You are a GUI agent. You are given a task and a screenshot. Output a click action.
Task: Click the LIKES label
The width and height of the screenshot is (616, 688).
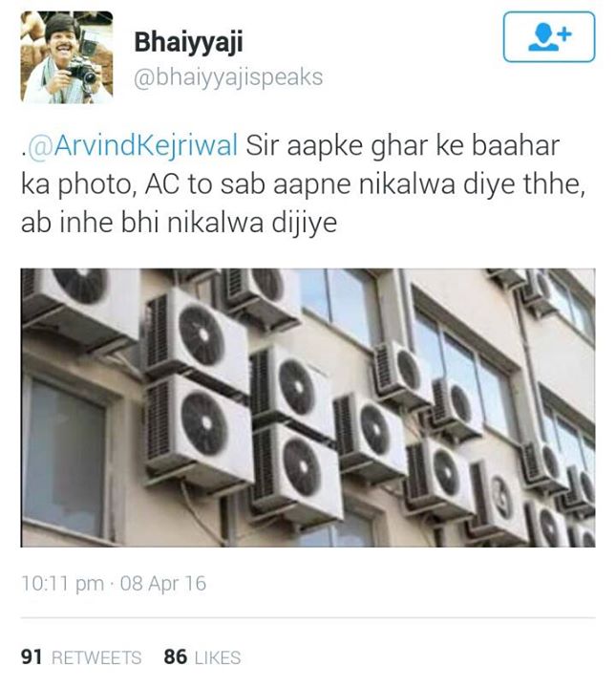point(218,657)
